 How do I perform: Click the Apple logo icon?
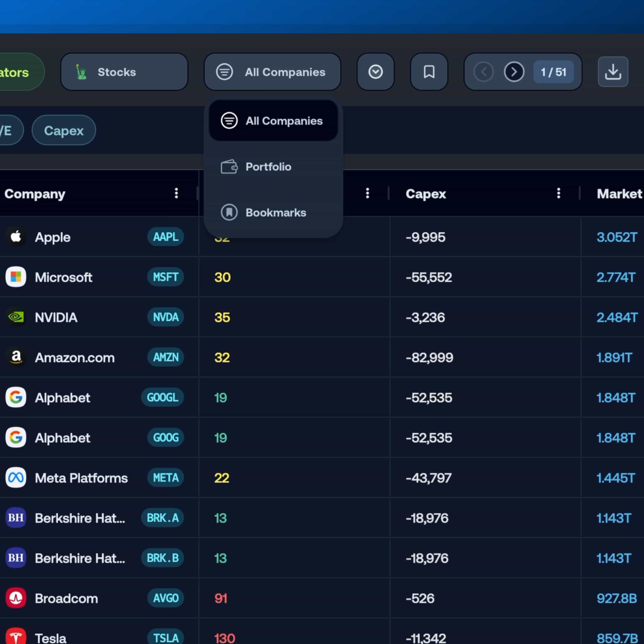[16, 237]
